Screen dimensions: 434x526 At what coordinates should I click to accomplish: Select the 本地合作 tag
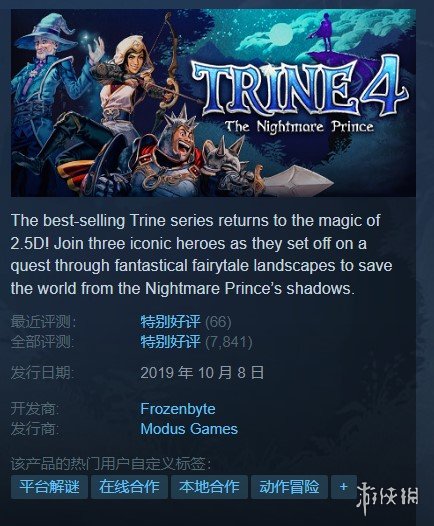[x=209, y=486]
